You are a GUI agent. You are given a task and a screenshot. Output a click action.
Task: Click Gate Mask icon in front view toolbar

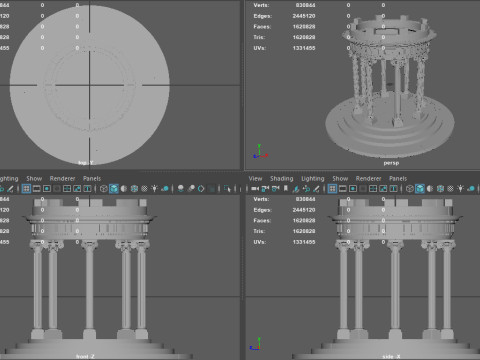[x=57, y=189]
